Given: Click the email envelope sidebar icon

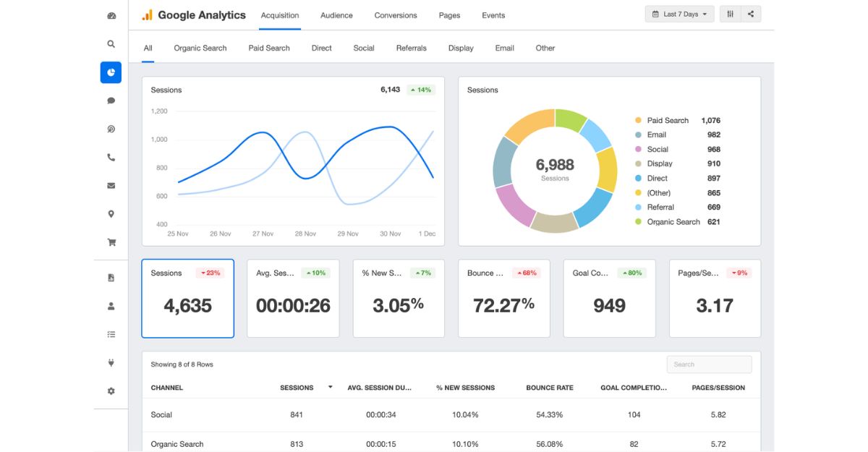Looking at the screenshot, I should [x=111, y=185].
